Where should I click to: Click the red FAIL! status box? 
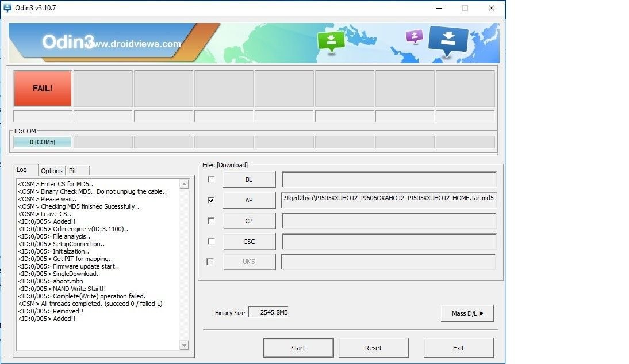(x=43, y=89)
